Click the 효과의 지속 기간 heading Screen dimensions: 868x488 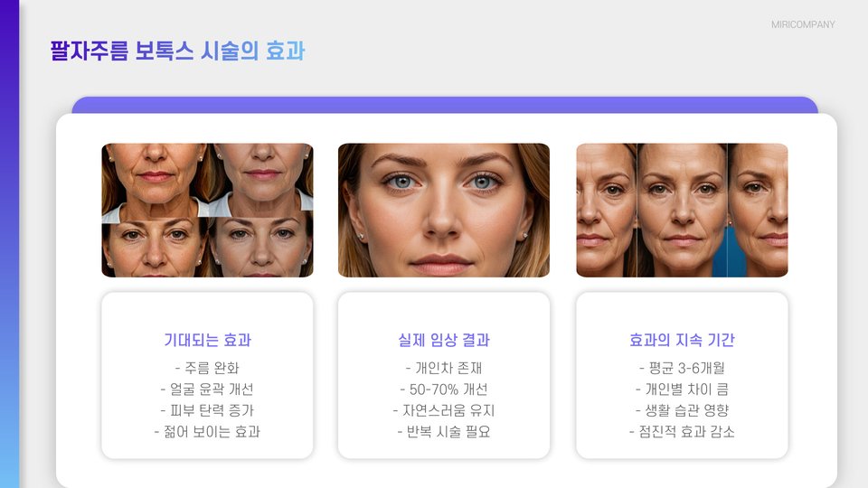tap(682, 340)
